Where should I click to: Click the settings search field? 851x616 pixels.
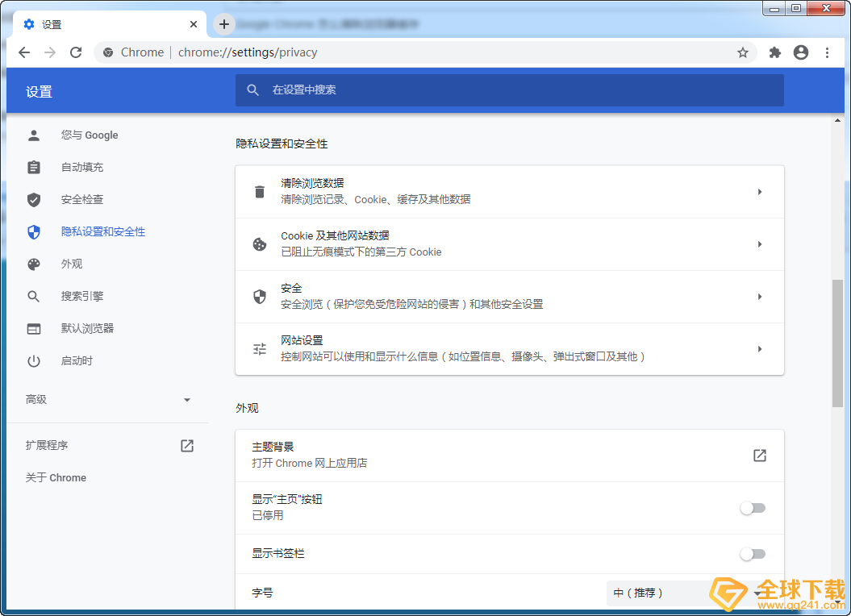(x=510, y=90)
